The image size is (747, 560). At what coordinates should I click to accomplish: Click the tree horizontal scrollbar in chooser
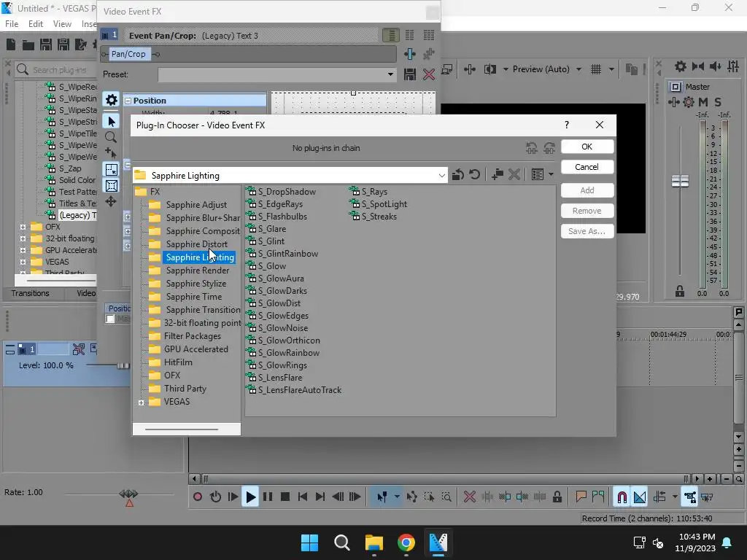click(182, 429)
